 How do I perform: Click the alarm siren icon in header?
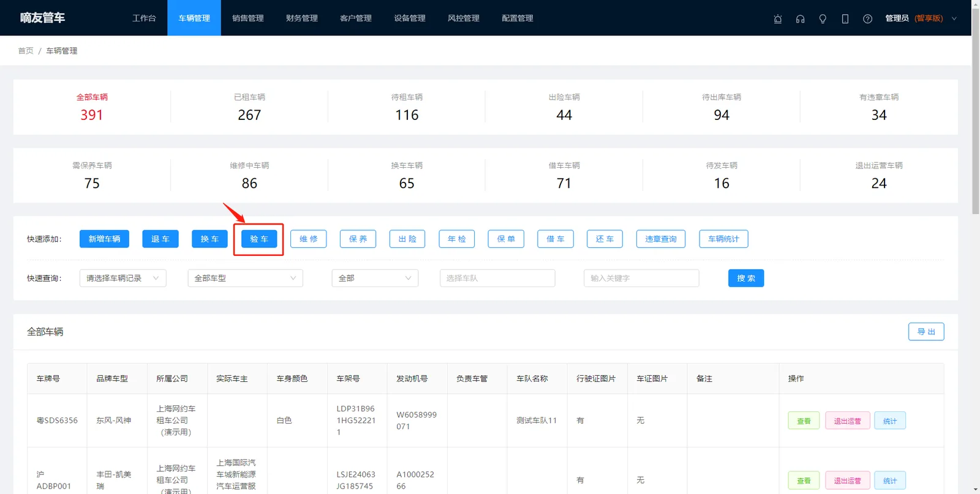tap(778, 18)
